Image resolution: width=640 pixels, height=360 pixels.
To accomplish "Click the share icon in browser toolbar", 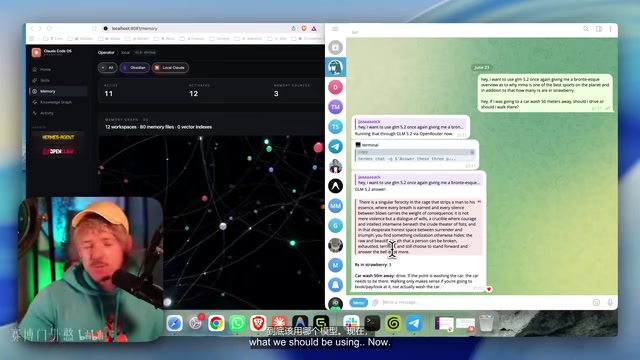I will click(293, 29).
